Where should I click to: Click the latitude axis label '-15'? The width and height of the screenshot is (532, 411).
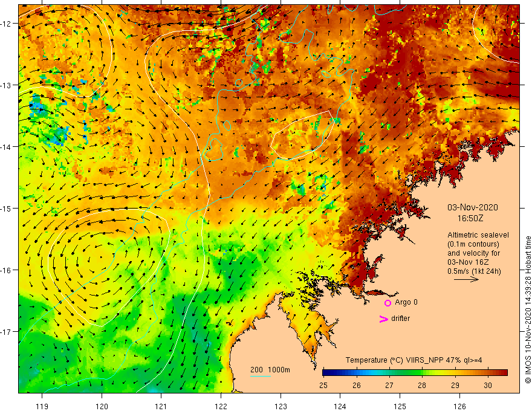pyautogui.click(x=7, y=208)
